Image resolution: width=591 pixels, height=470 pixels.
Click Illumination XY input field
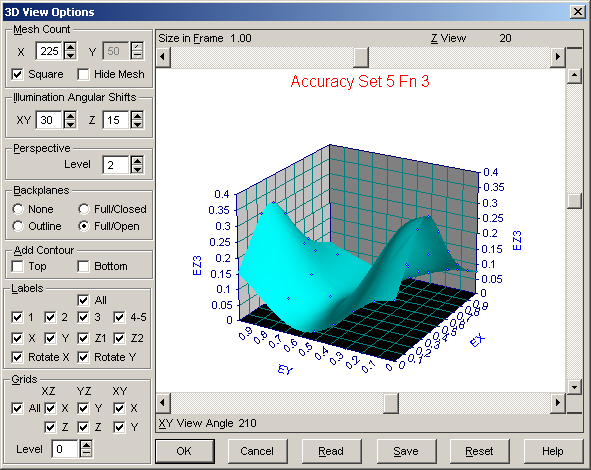[x=49, y=120]
